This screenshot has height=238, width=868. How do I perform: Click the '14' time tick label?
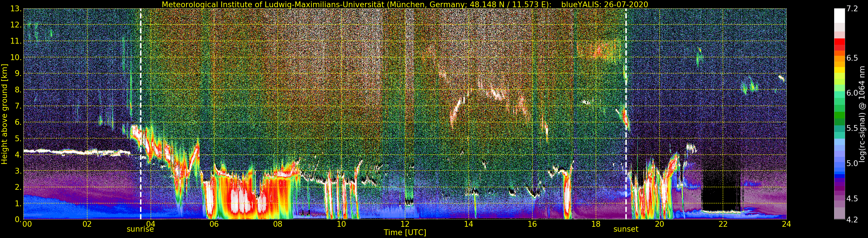468,224
